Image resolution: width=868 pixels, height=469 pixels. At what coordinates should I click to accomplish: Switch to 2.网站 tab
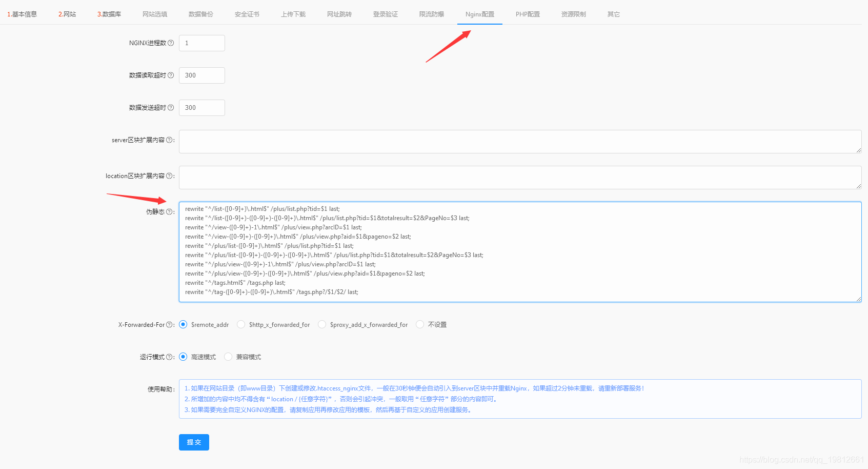(x=67, y=14)
